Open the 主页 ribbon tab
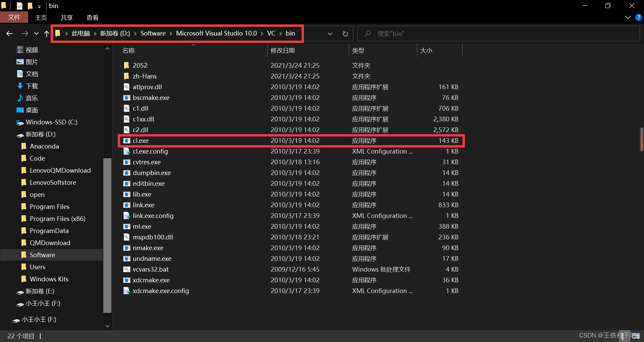Screen dimensions: 644x342 tap(41, 17)
